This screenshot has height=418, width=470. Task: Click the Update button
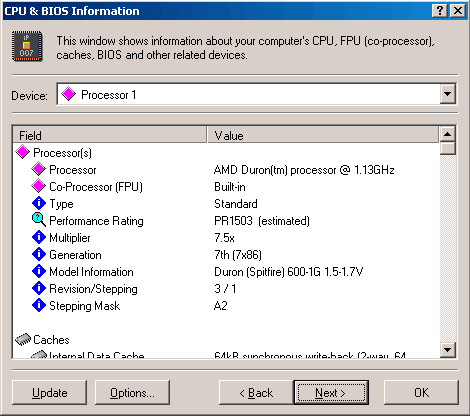click(49, 393)
